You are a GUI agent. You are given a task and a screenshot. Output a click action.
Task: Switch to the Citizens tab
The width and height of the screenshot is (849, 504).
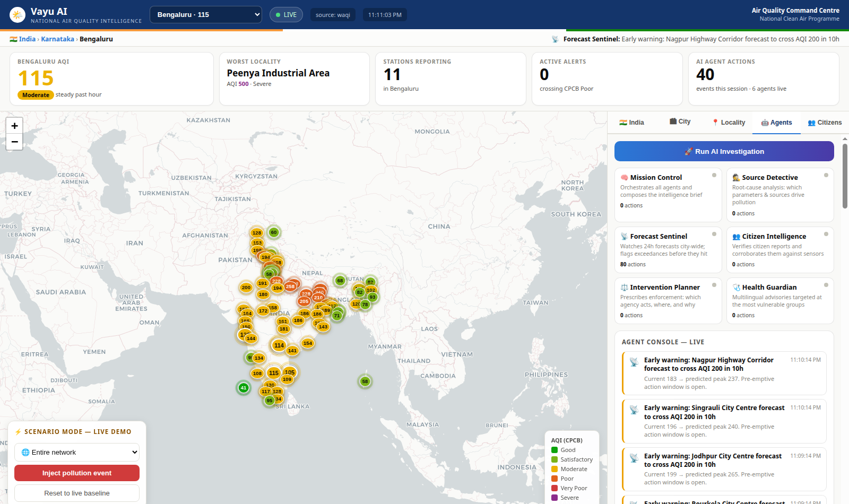coord(825,123)
